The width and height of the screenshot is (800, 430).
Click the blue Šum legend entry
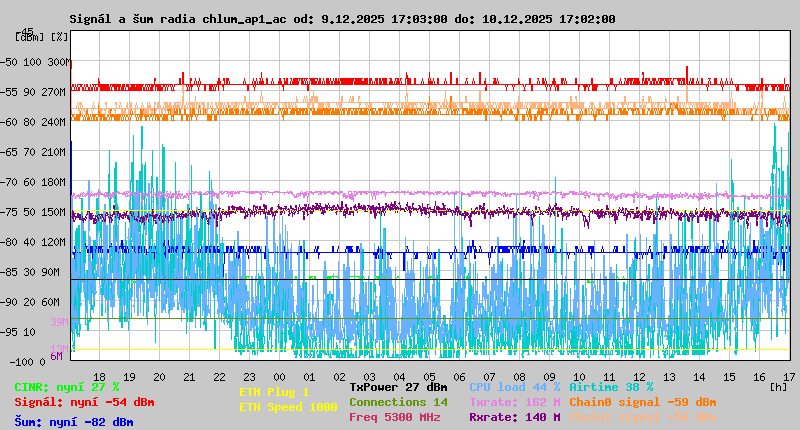coord(74,423)
